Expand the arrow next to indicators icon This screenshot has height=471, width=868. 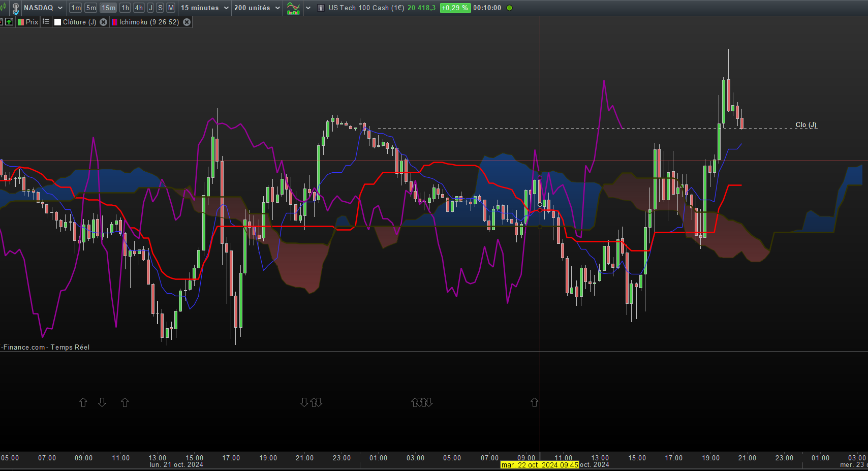(308, 8)
